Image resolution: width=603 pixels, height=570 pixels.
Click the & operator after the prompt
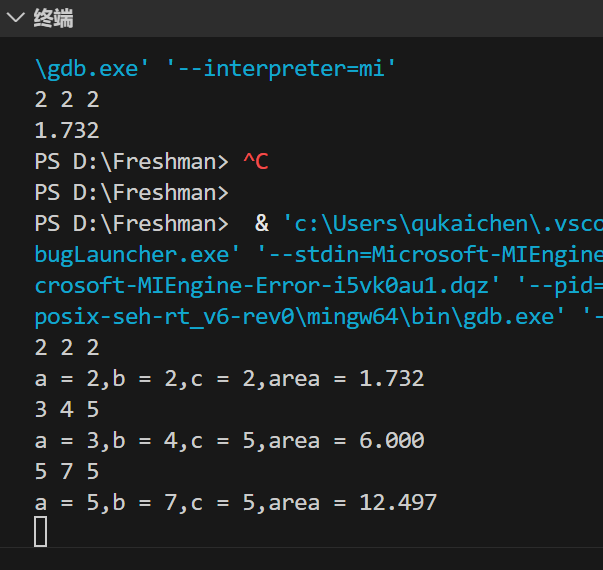[x=262, y=223]
